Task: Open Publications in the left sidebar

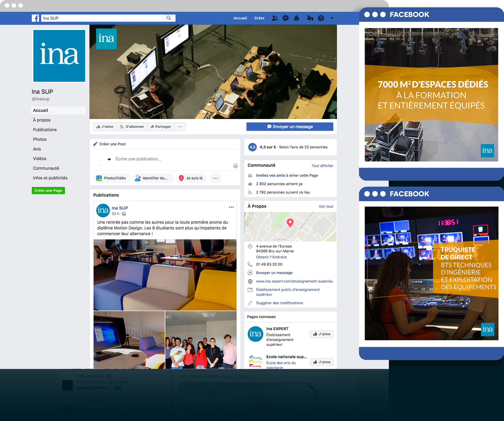Action: pyautogui.click(x=45, y=129)
